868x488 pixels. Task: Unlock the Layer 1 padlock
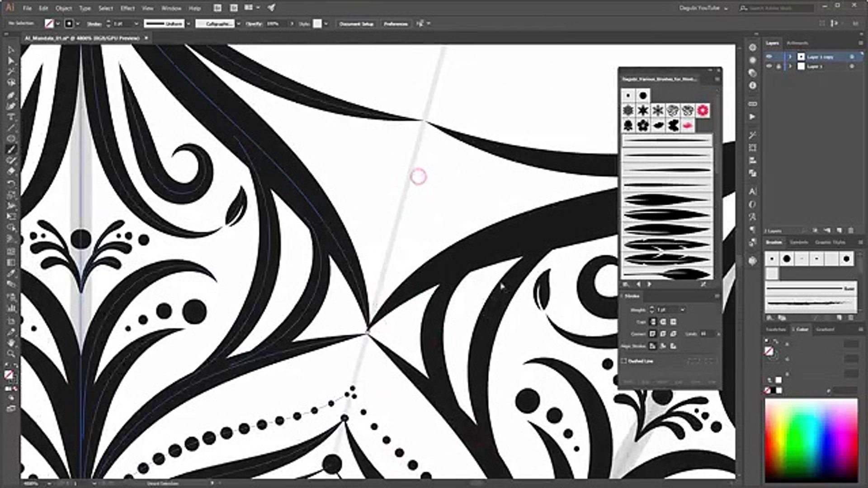tap(778, 66)
